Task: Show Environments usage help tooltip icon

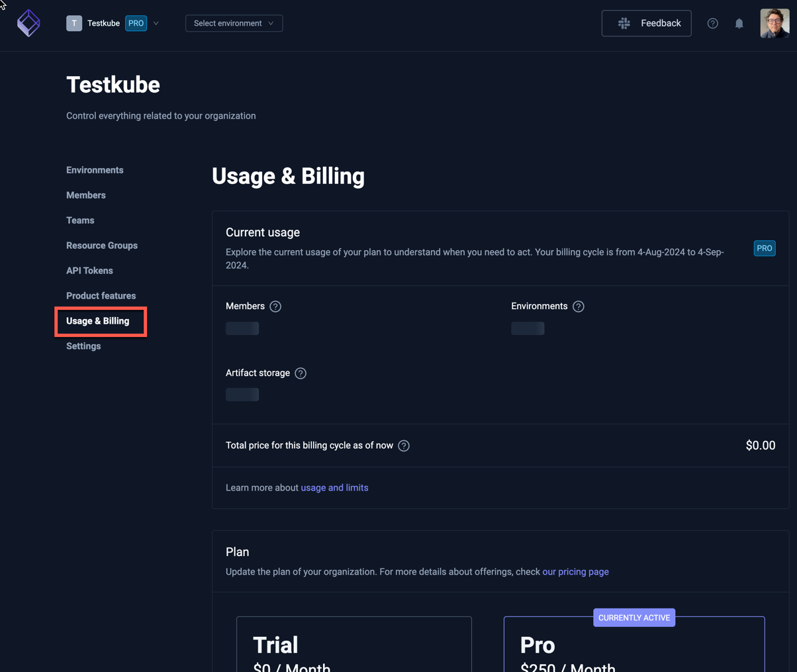Action: coord(579,307)
